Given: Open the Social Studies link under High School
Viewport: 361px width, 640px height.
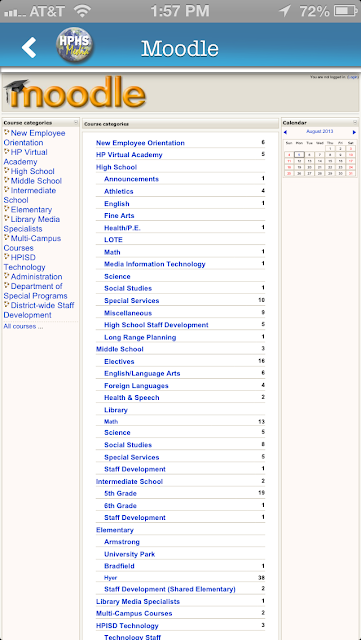Looking at the screenshot, I should [x=128, y=288].
